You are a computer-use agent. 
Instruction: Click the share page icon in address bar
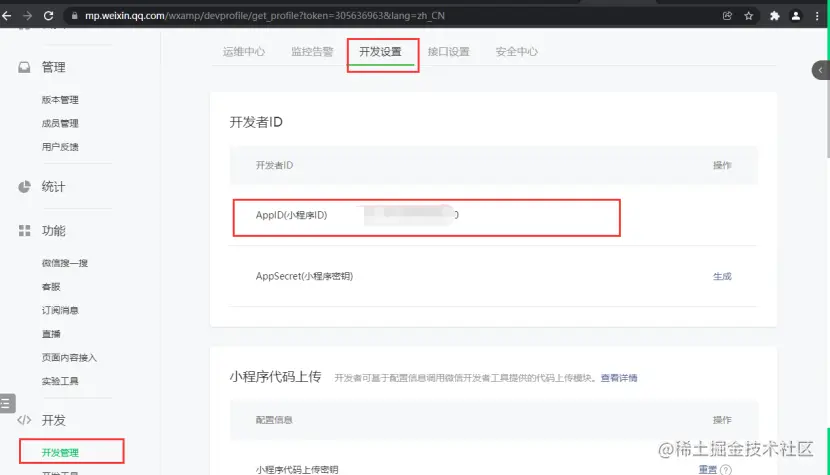727,16
